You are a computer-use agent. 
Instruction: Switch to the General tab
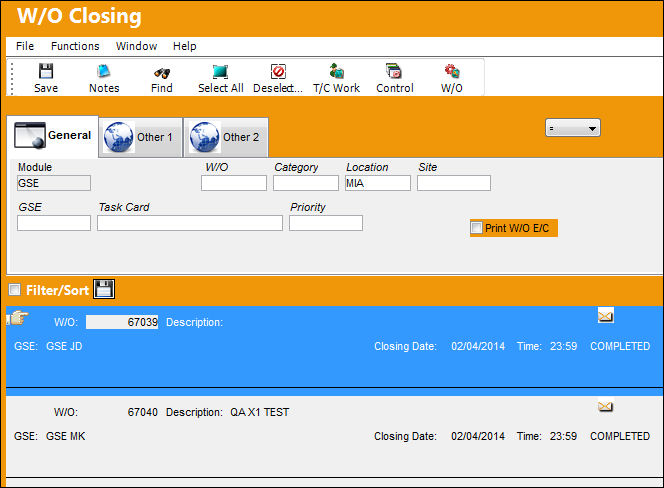pyautogui.click(x=53, y=136)
